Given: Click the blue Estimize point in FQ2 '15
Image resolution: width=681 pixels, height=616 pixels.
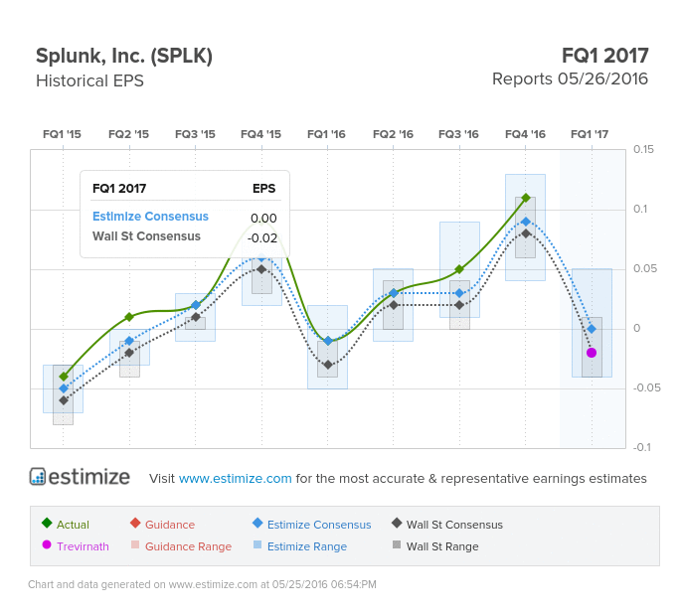Looking at the screenshot, I should (129, 341).
